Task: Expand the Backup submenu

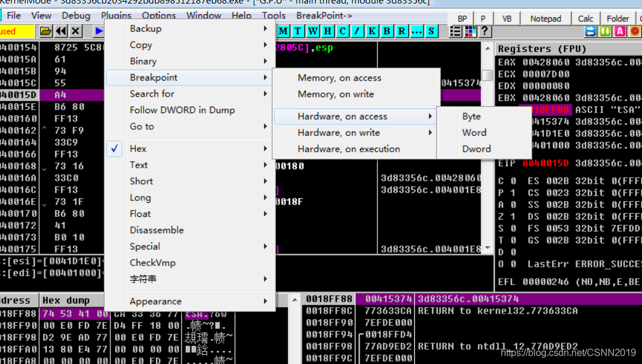Action: 189,28
